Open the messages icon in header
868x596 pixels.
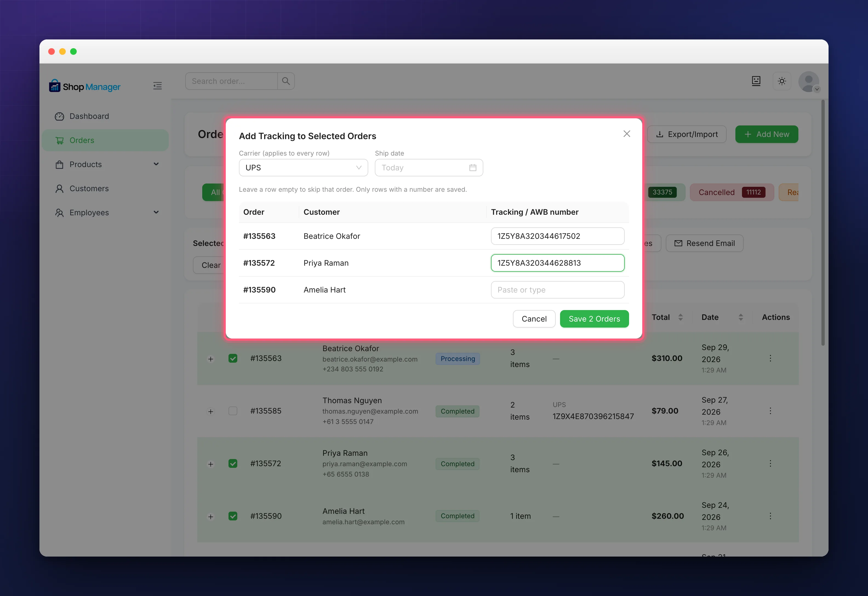(756, 81)
